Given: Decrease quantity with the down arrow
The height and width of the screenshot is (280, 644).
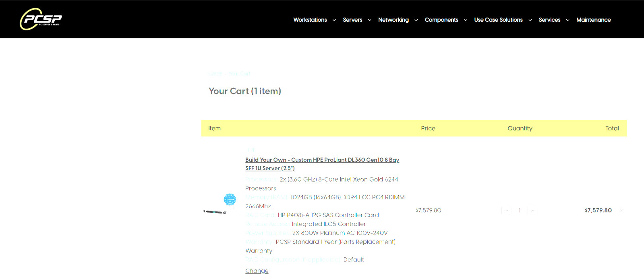Looking at the screenshot, I should point(506,210).
